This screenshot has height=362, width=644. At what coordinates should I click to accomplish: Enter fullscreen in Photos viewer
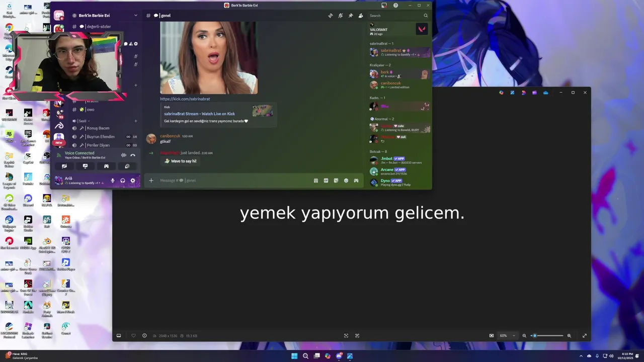click(585, 336)
